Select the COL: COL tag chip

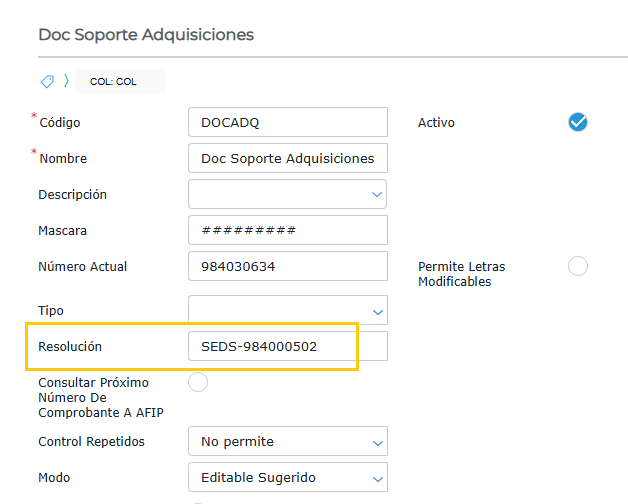(x=113, y=82)
